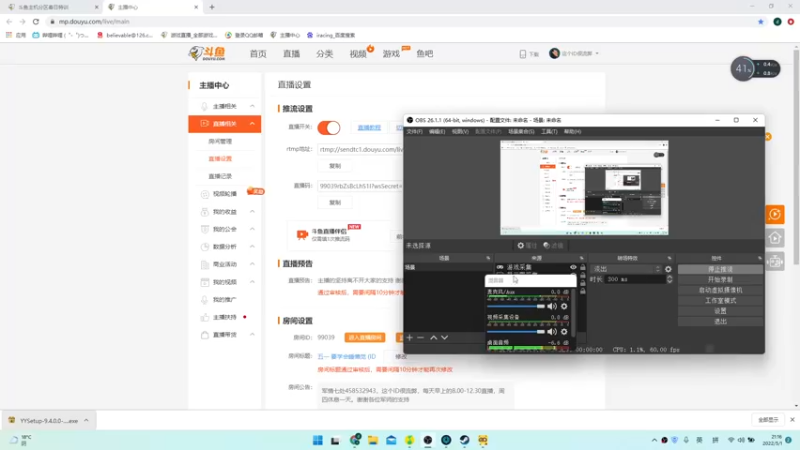Pop out the 来源 dock panel icon
Screen dimensions: 800x450
(x=582, y=258)
